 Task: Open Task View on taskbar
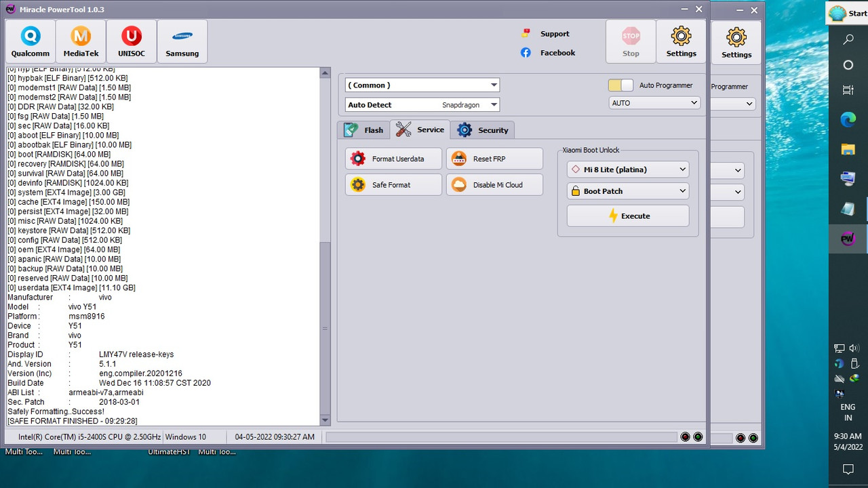(848, 90)
